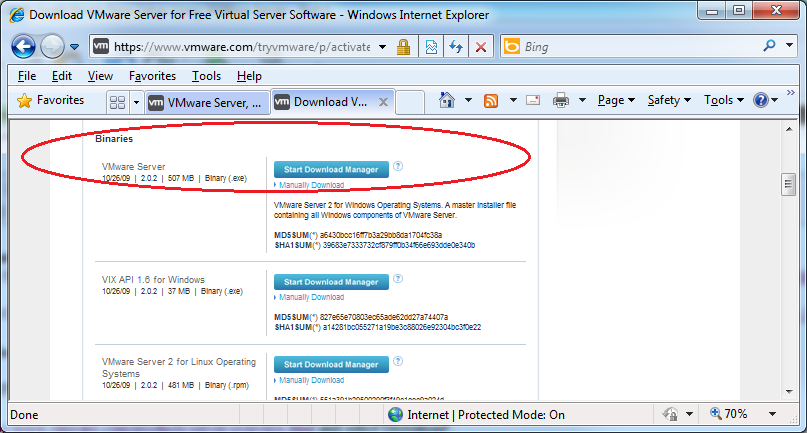Click the Compatibility View icon

coord(431,47)
